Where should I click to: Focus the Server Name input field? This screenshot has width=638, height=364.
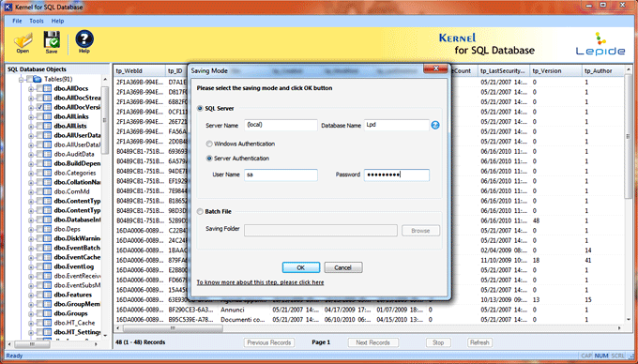click(281, 126)
